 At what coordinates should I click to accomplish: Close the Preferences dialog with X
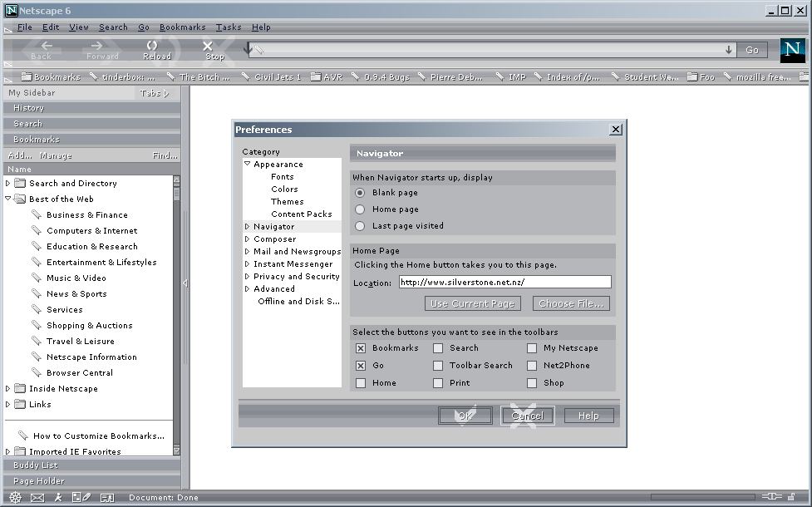(x=616, y=130)
